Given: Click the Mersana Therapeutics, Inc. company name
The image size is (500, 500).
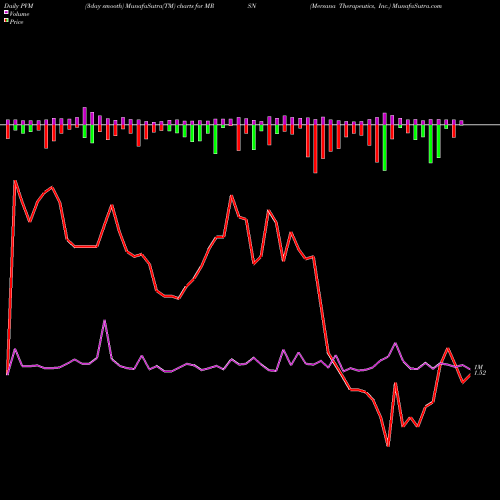Looking at the screenshot, I should (350, 6).
